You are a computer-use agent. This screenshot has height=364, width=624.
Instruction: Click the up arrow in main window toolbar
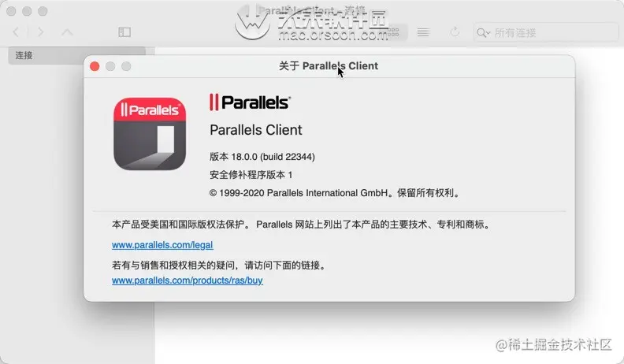coord(67,32)
